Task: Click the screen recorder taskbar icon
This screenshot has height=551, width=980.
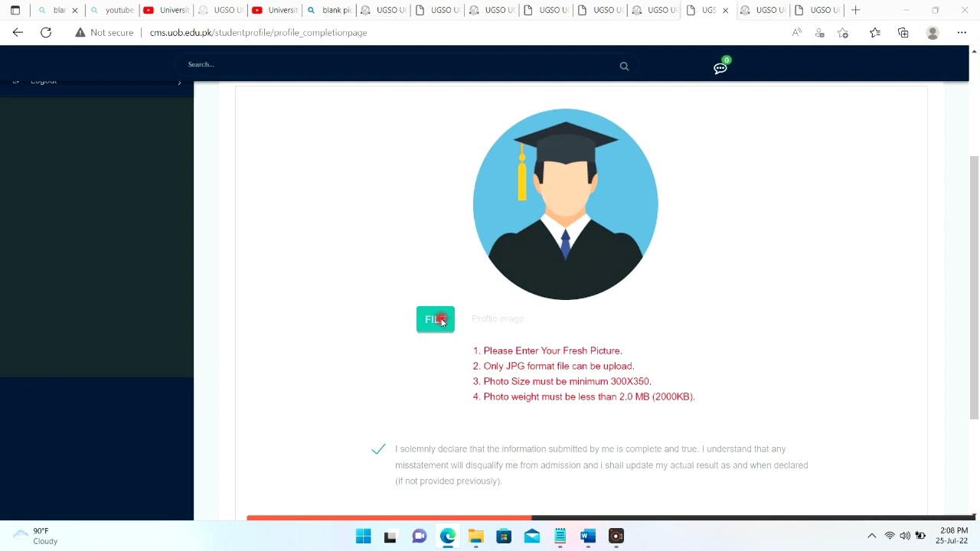Action: click(x=616, y=536)
